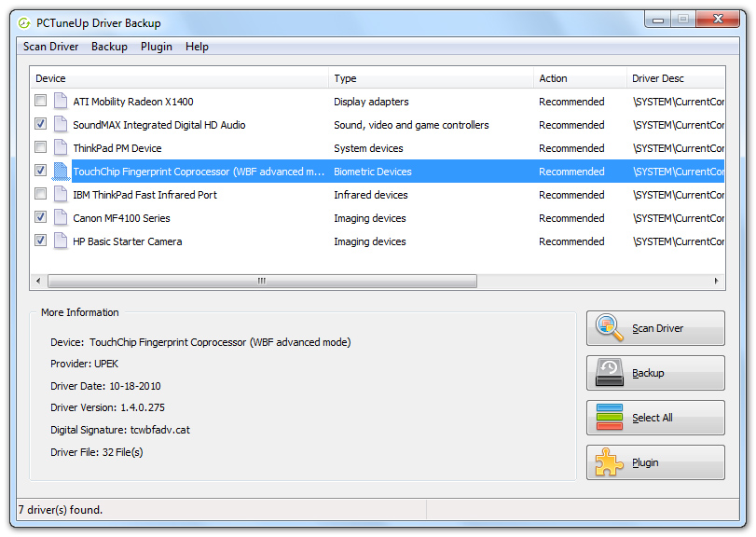756x537 pixels.
Task: Click the 7 driver(s) found status text
Action: [x=61, y=510]
